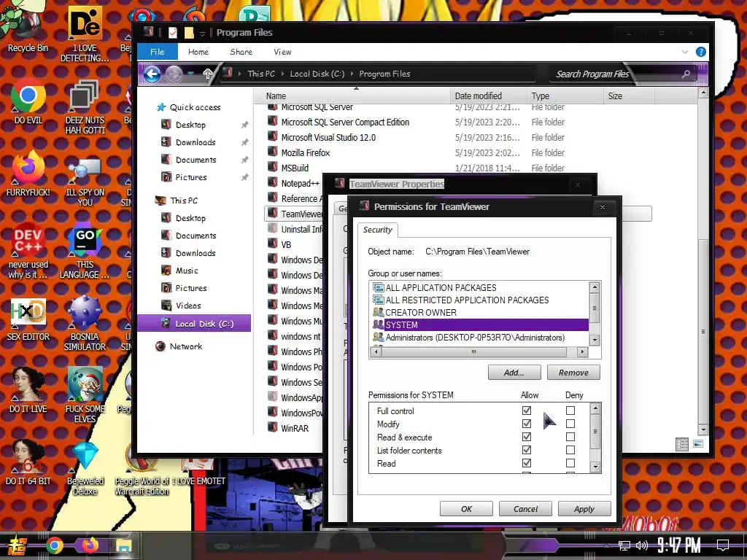
Task: Open the BOSNIA SIMULATOR shortcut
Action: (x=85, y=324)
